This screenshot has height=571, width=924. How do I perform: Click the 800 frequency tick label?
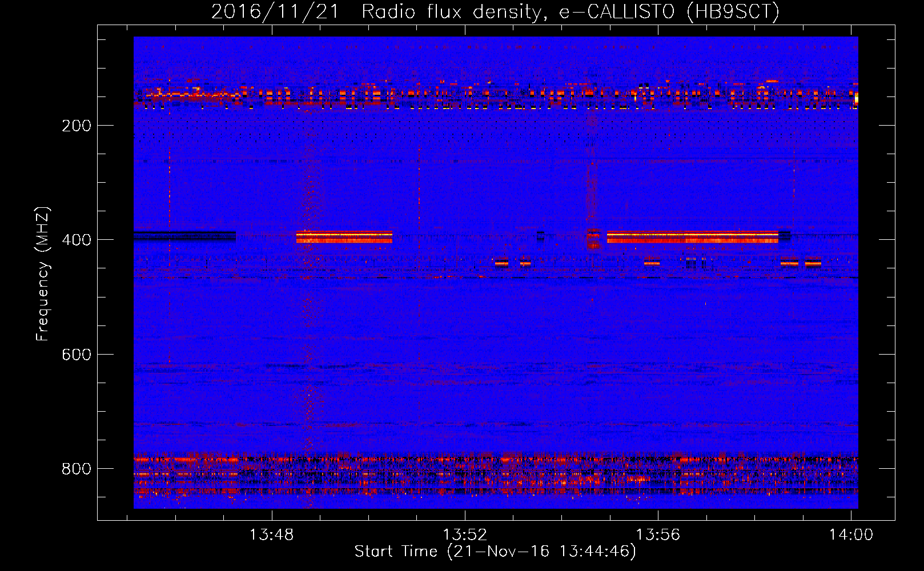(77, 469)
